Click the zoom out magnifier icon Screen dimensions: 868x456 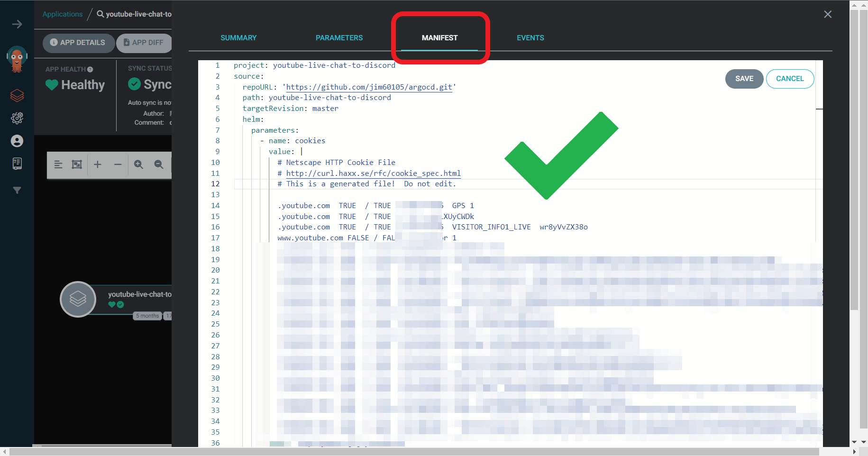(x=159, y=164)
